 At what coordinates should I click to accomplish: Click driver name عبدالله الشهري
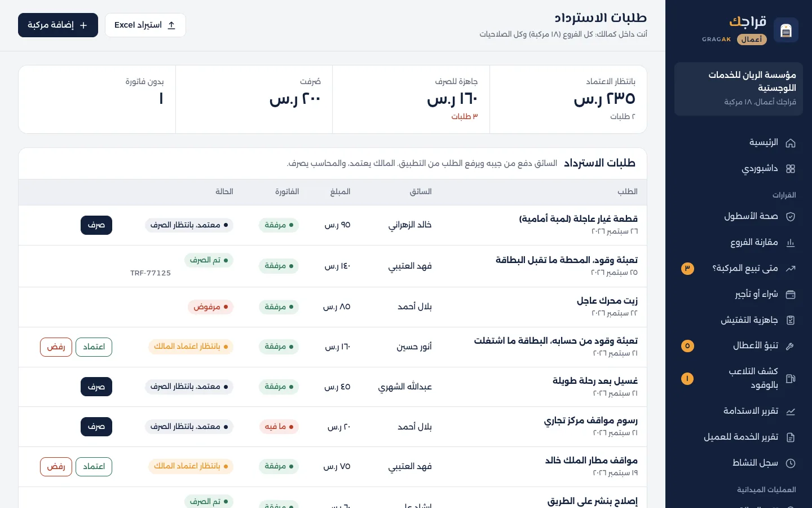point(405,387)
